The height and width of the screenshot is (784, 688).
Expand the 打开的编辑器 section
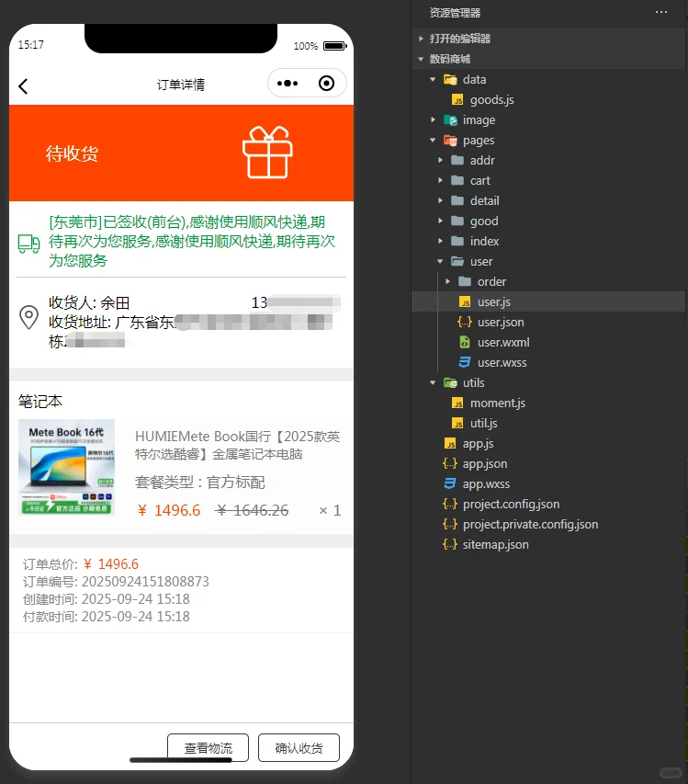point(421,39)
